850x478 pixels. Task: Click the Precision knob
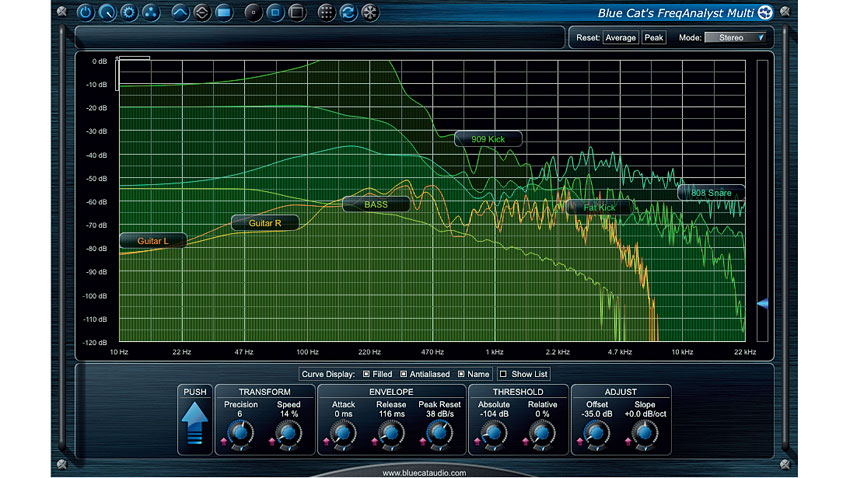(241, 433)
